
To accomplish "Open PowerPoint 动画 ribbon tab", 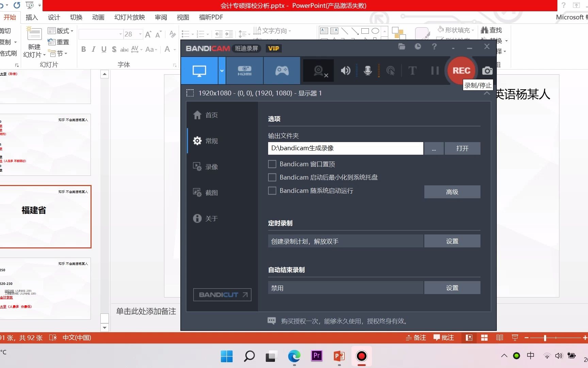I will 98,17.
